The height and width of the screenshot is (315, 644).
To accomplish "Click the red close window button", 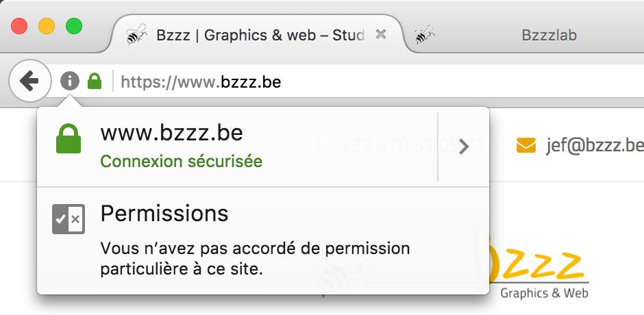I will (19, 26).
